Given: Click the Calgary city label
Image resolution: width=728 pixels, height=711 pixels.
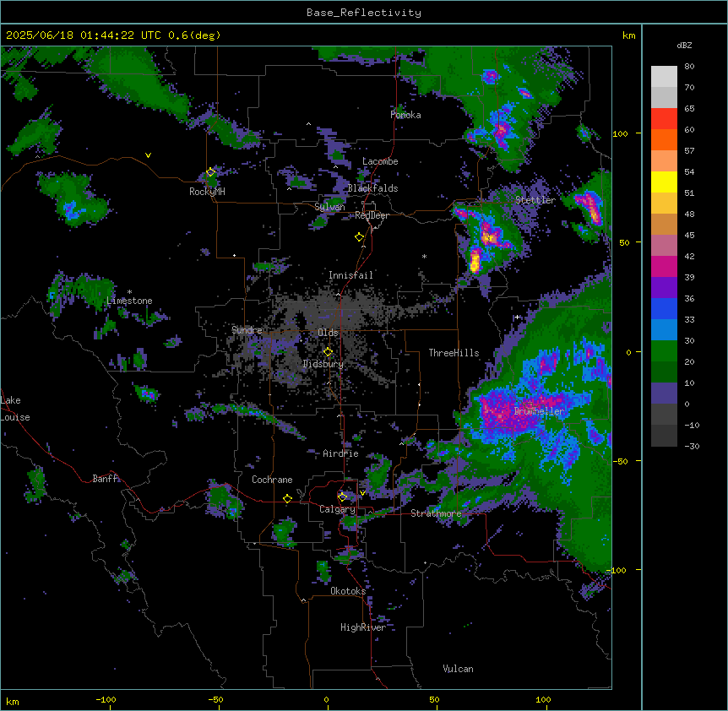Looking at the screenshot, I should [x=337, y=509].
